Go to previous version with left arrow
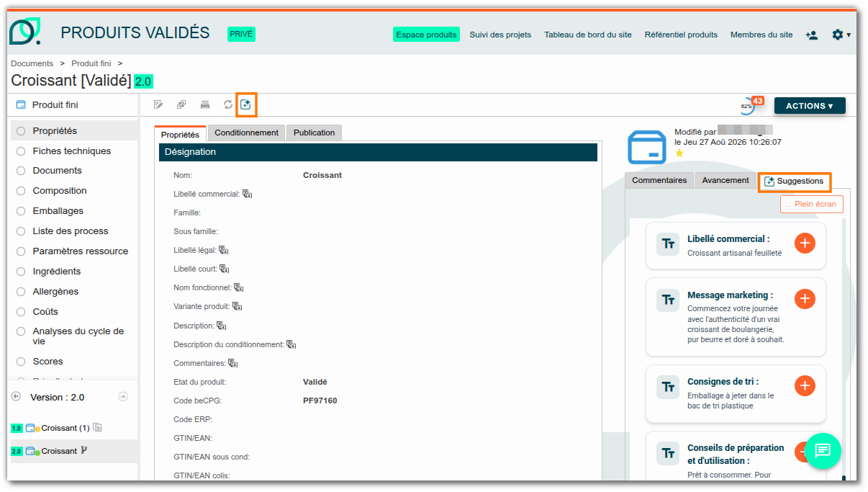868x492 pixels. [16, 397]
